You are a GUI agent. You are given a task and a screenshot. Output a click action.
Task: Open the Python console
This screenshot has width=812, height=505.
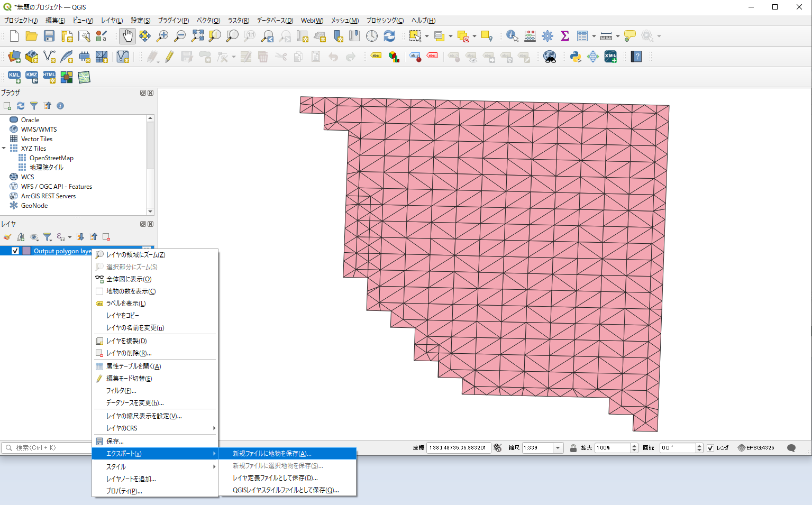[576, 57]
